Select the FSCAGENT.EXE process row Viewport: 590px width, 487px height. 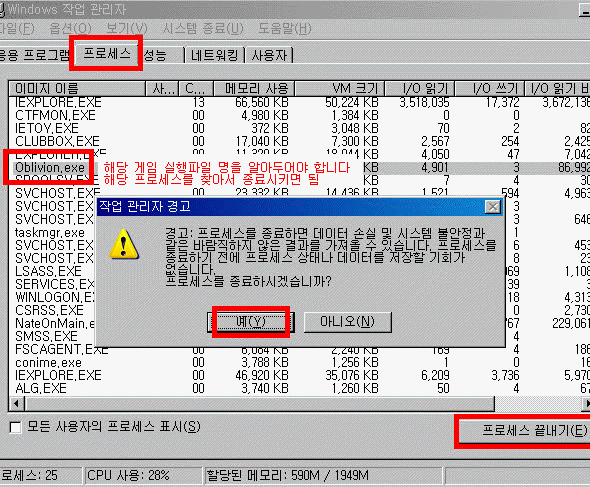[x=299, y=349]
